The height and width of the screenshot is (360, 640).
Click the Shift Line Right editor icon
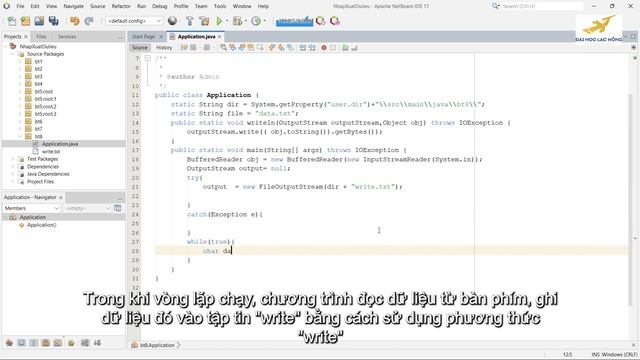[312, 48]
